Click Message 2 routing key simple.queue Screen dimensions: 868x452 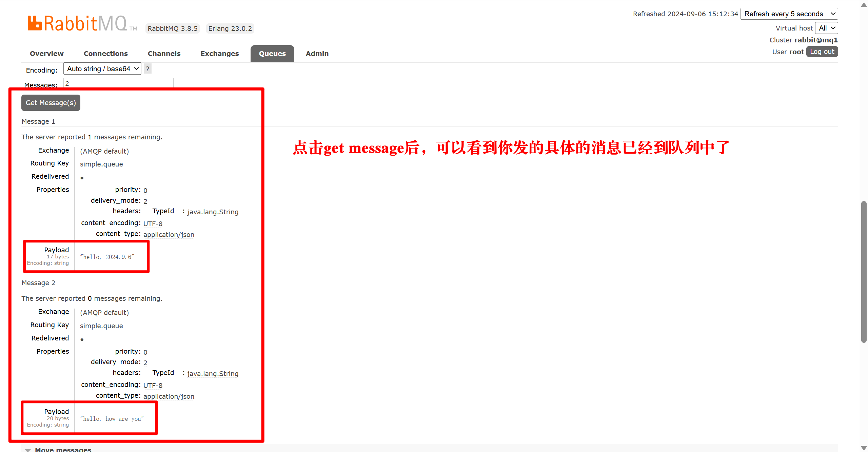101,326
